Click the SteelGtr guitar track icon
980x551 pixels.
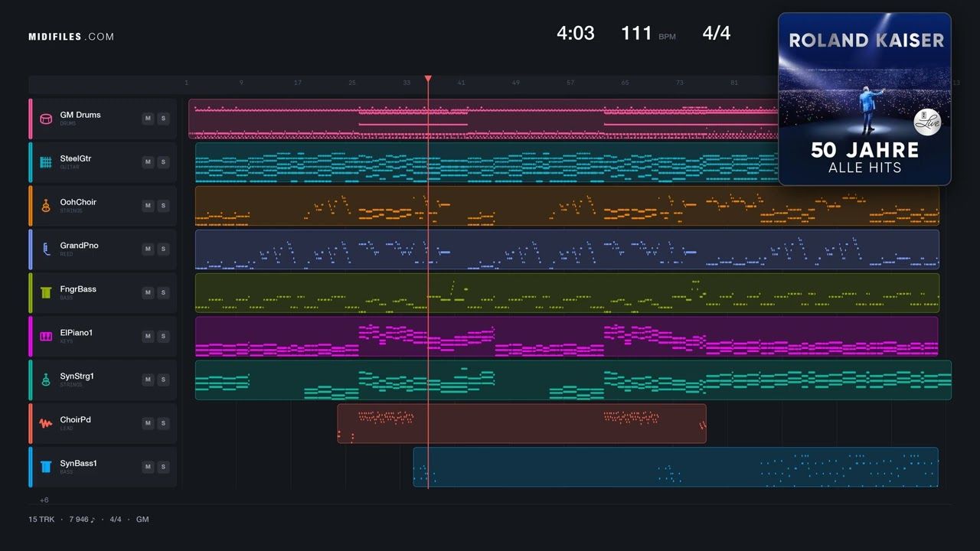point(46,162)
